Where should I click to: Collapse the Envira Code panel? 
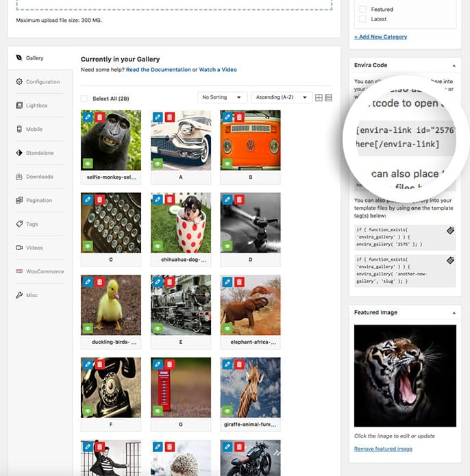coord(454,66)
